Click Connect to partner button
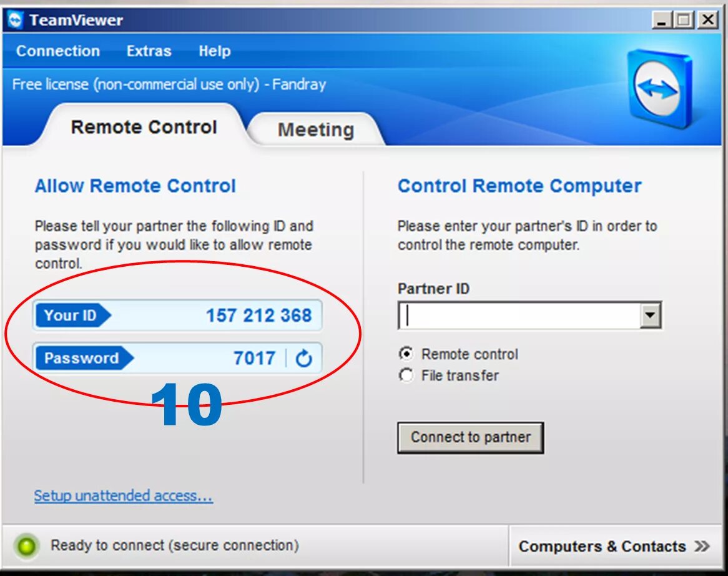This screenshot has height=576, width=728. (470, 437)
